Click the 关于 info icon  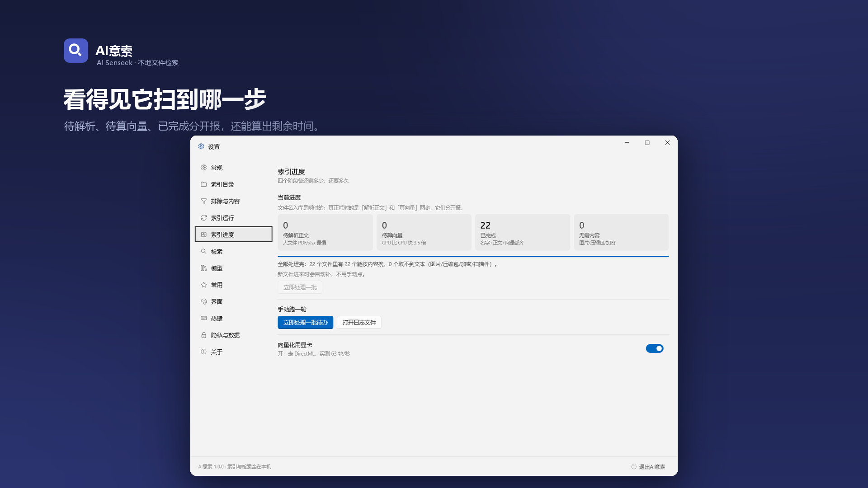coord(203,352)
